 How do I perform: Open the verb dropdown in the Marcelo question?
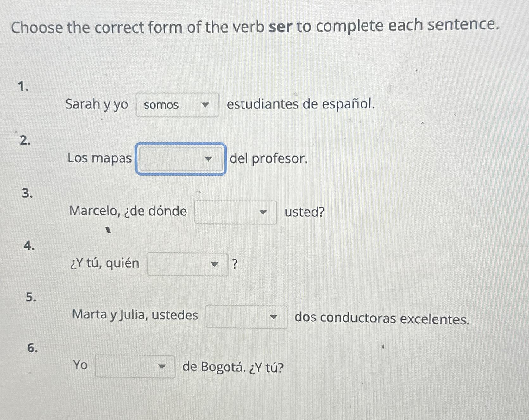point(236,212)
